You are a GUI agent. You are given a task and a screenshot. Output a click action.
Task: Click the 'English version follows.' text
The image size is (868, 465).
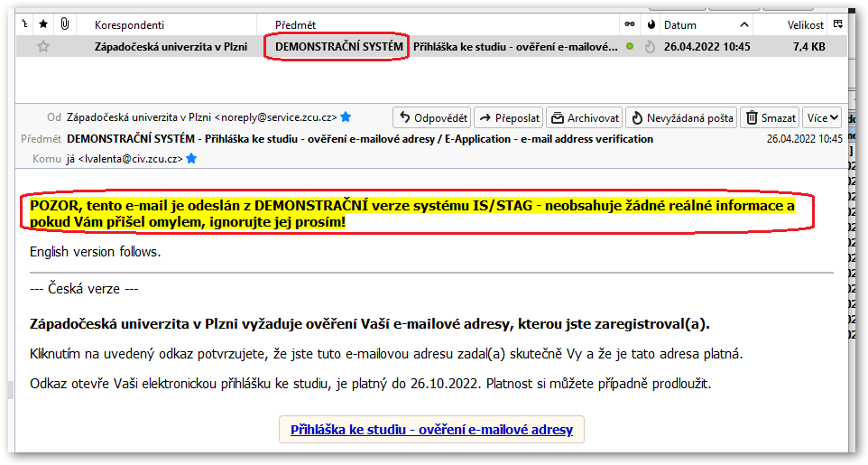(96, 252)
